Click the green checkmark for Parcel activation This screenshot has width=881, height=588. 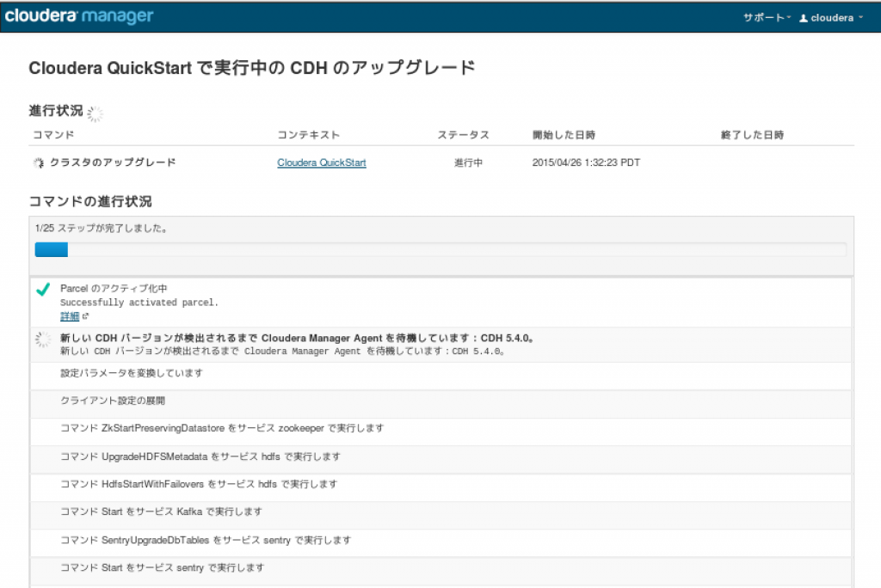[x=43, y=289]
